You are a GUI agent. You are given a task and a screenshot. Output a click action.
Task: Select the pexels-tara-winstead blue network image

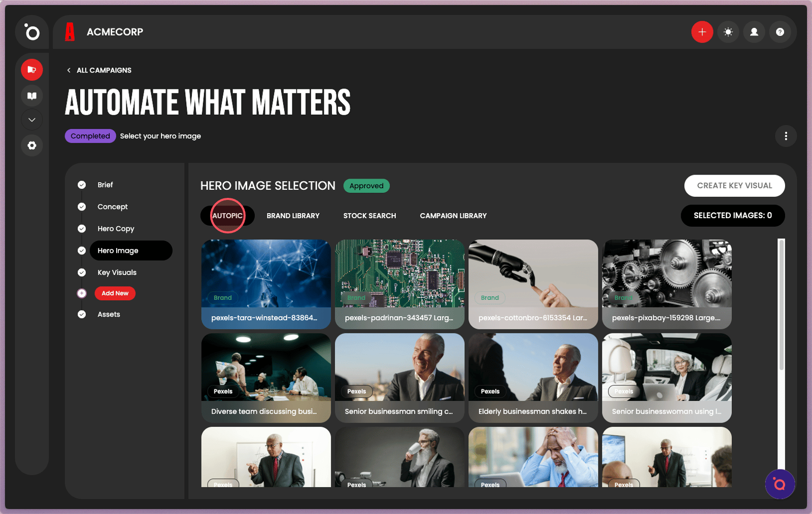[266, 285]
